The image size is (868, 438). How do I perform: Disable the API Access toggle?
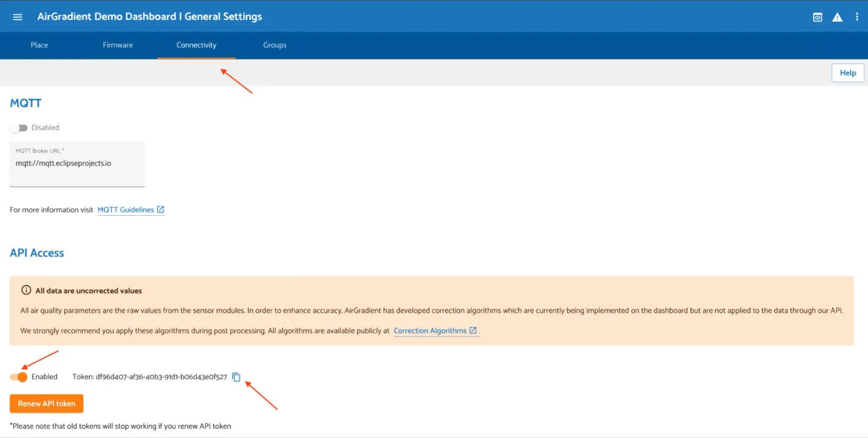click(x=18, y=377)
